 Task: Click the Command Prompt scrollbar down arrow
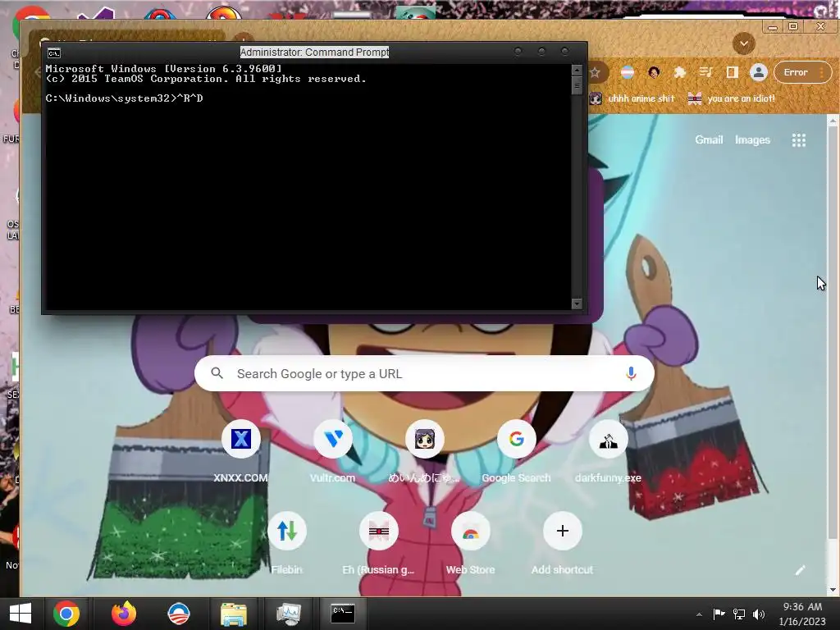[577, 304]
